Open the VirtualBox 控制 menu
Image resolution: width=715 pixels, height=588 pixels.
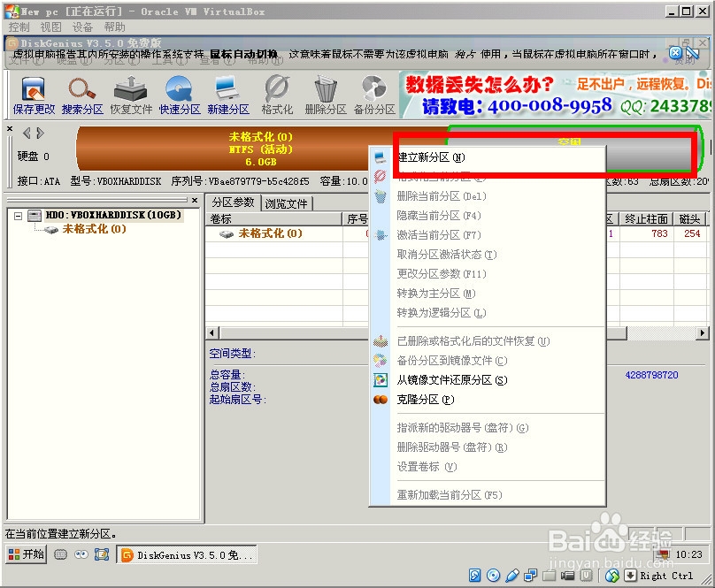(19, 27)
